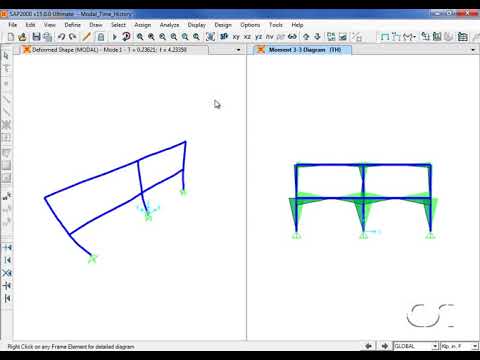480x360 pixels.
Task: Switch to the 3-d view button
Action: coord(224,37)
